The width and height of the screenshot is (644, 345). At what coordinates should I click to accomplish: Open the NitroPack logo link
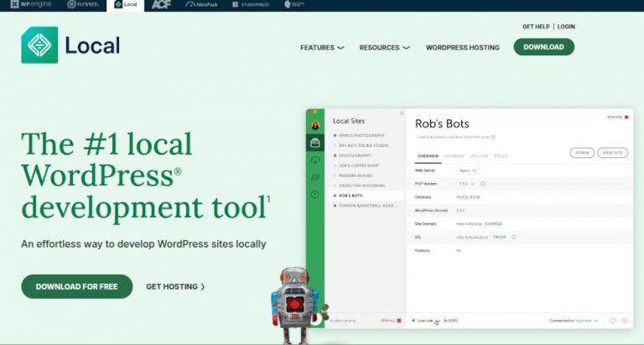(201, 4)
